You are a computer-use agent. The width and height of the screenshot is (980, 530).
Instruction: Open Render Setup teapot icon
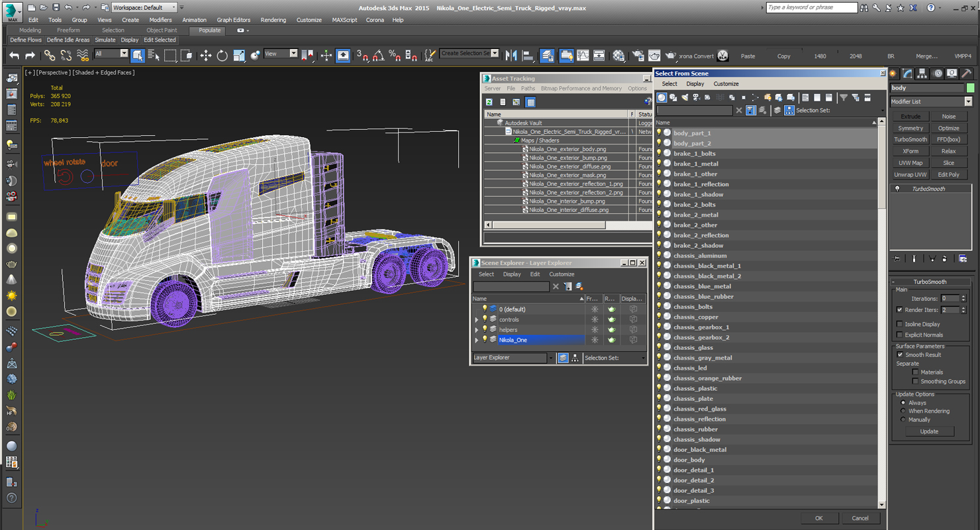(x=638, y=56)
